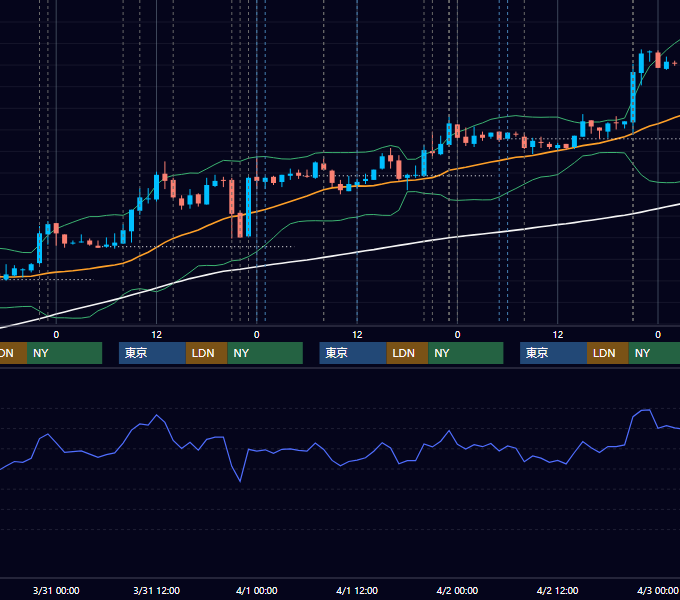Click the NY session block spanning 4/3 00:00
680x600 pixels.
click(x=654, y=353)
